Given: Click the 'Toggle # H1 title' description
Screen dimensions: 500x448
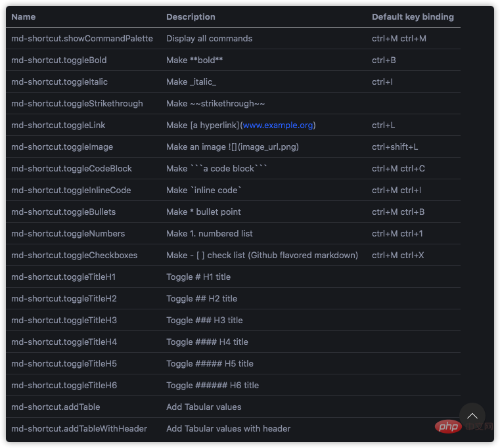Looking at the screenshot, I should pos(198,277).
